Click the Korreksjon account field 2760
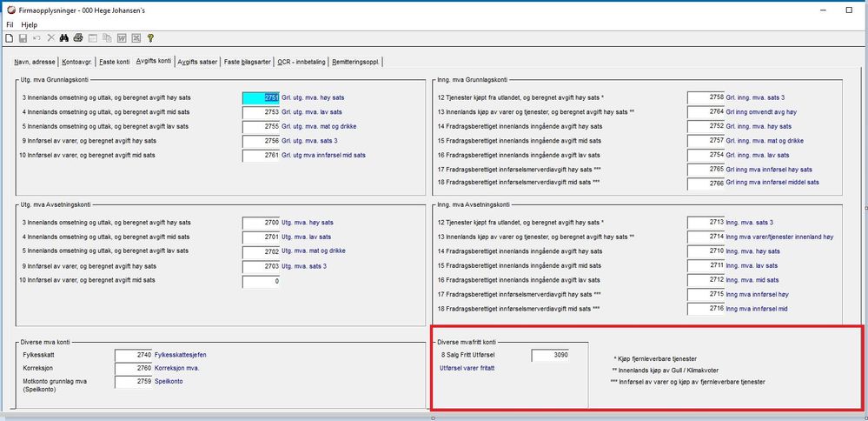 [134, 369]
